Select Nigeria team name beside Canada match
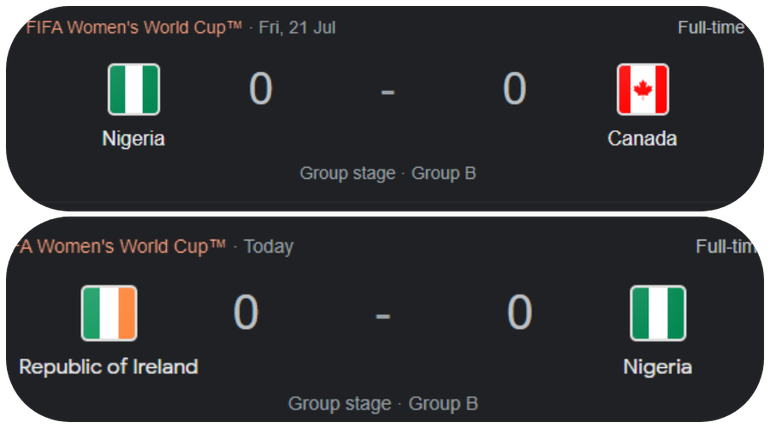The width and height of the screenshot is (770, 428). tap(134, 139)
